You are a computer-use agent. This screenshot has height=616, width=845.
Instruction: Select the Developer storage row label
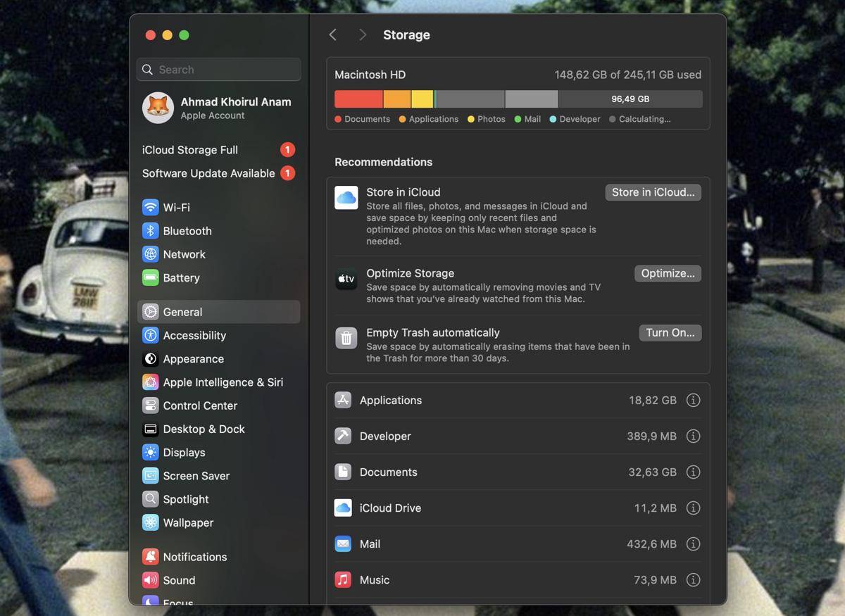pyautogui.click(x=385, y=436)
